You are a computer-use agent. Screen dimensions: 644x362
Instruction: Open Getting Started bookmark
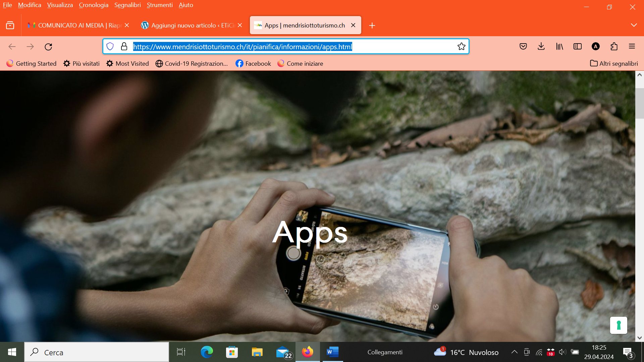(32, 63)
